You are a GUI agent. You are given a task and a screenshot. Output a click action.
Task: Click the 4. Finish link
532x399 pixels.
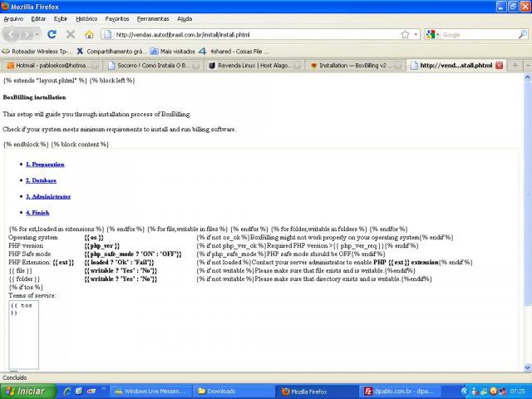(37, 213)
